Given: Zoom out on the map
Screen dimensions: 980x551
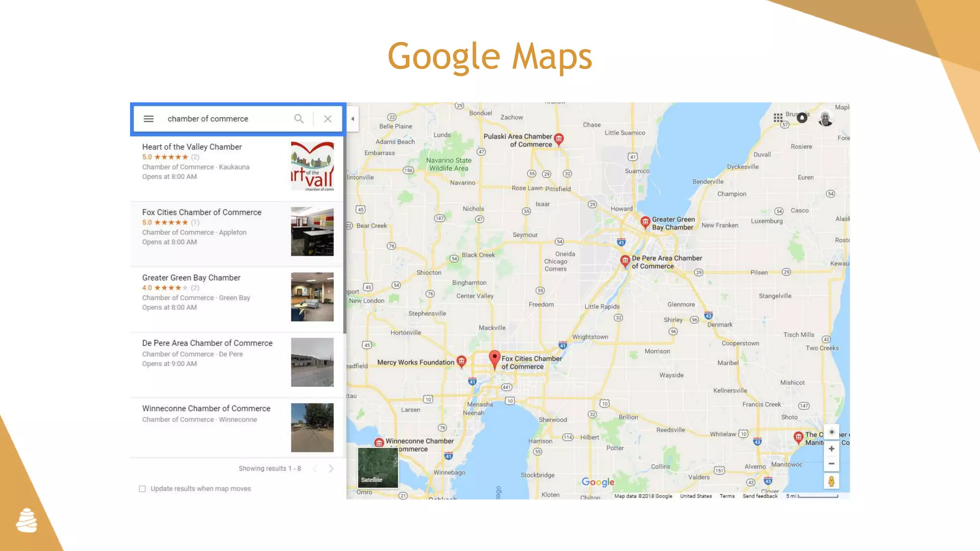Looking at the screenshot, I should pos(832,463).
